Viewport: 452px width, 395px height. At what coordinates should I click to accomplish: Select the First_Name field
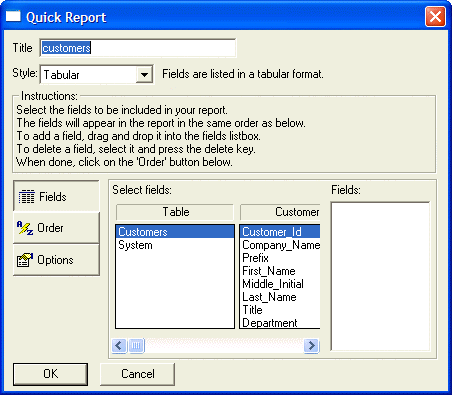(280, 271)
